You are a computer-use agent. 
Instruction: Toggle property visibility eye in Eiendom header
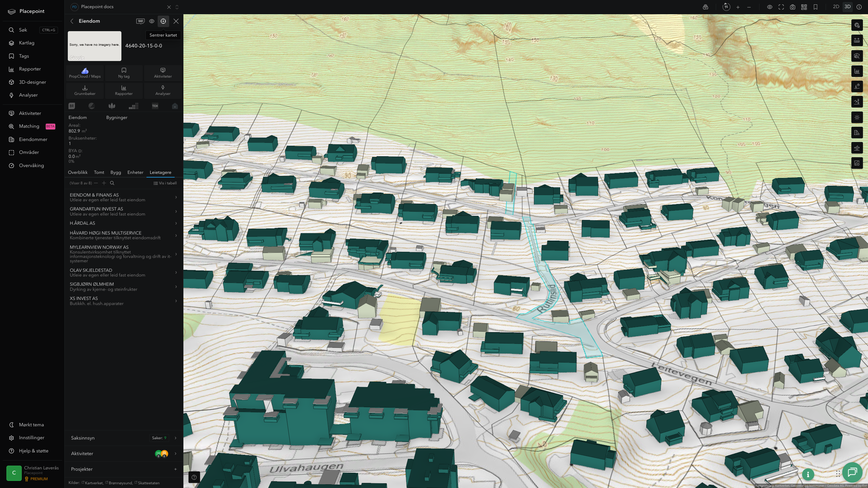(152, 21)
